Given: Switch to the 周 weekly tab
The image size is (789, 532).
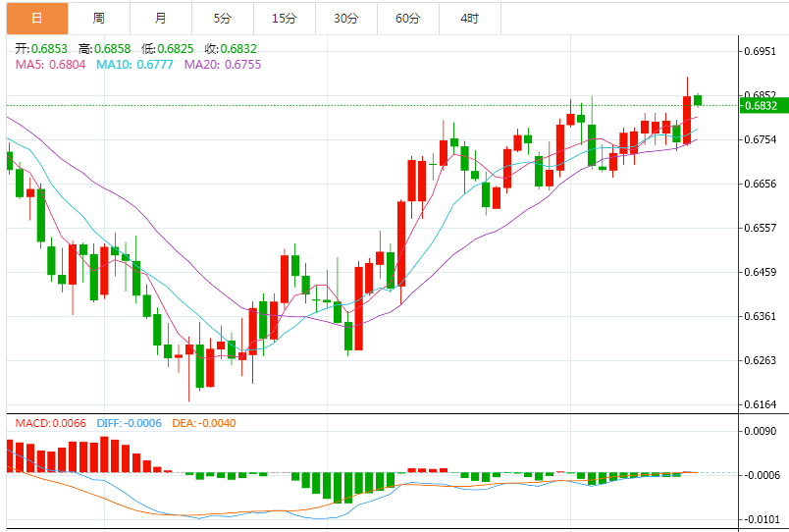Looking at the screenshot, I should (x=99, y=19).
